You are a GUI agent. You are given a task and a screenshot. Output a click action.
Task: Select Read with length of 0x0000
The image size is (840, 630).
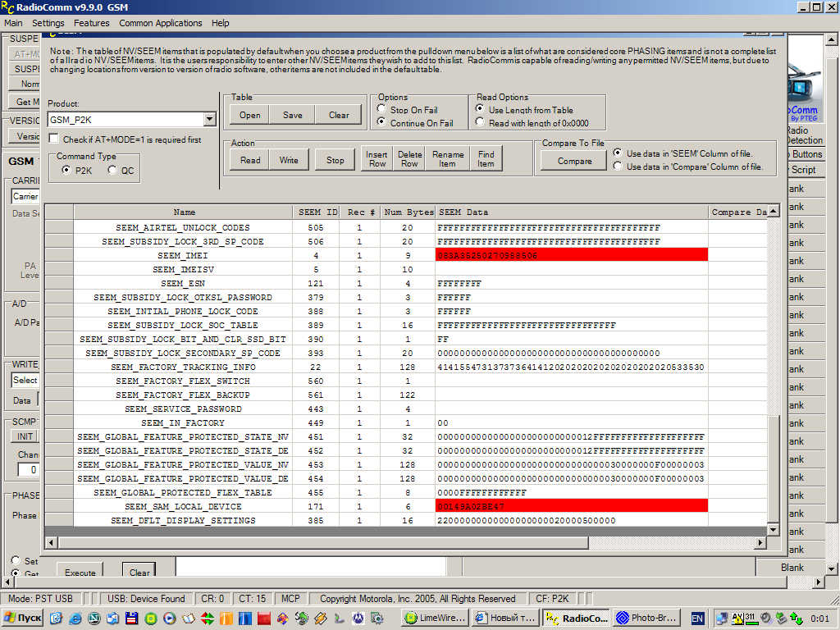(x=480, y=122)
